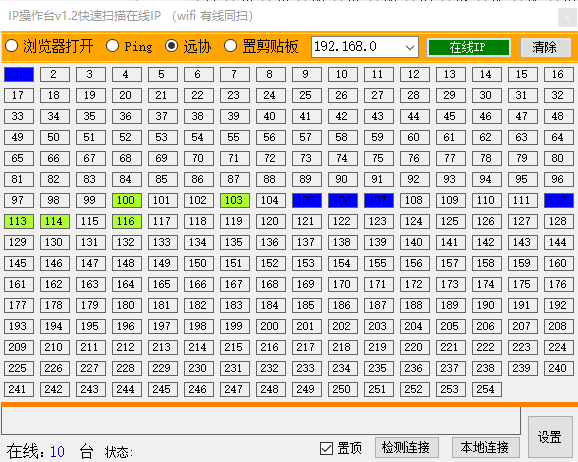
Task: Click the green online IP cell 113
Action: tap(19, 222)
